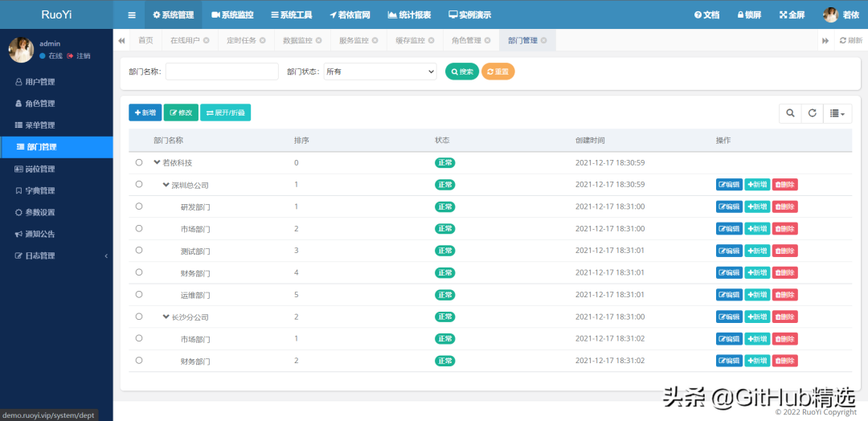This screenshot has width=868, height=421.
Task: Click 全屏 fullscreen in top bar
Action: [x=792, y=15]
